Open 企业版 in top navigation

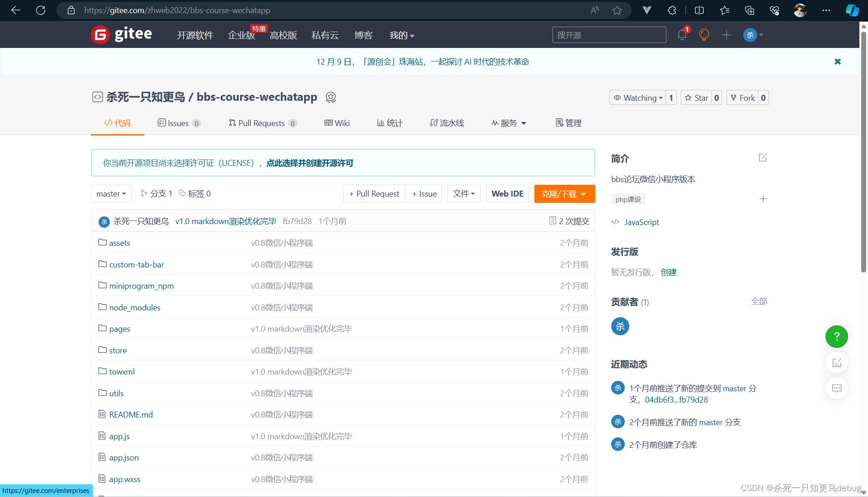point(241,35)
